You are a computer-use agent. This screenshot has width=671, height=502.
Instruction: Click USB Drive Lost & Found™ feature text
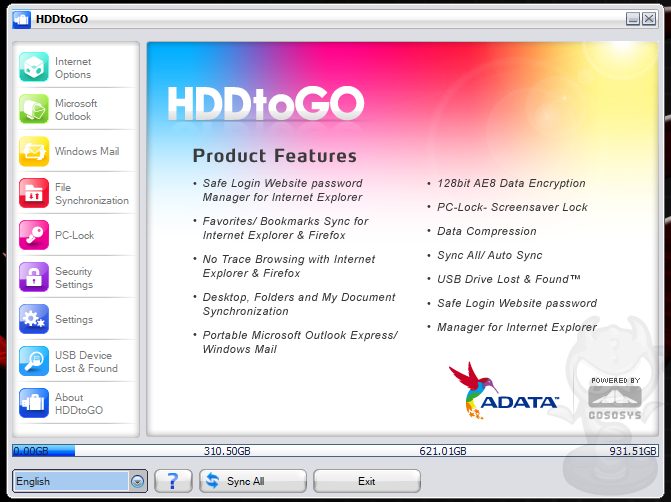pyautogui.click(x=508, y=279)
